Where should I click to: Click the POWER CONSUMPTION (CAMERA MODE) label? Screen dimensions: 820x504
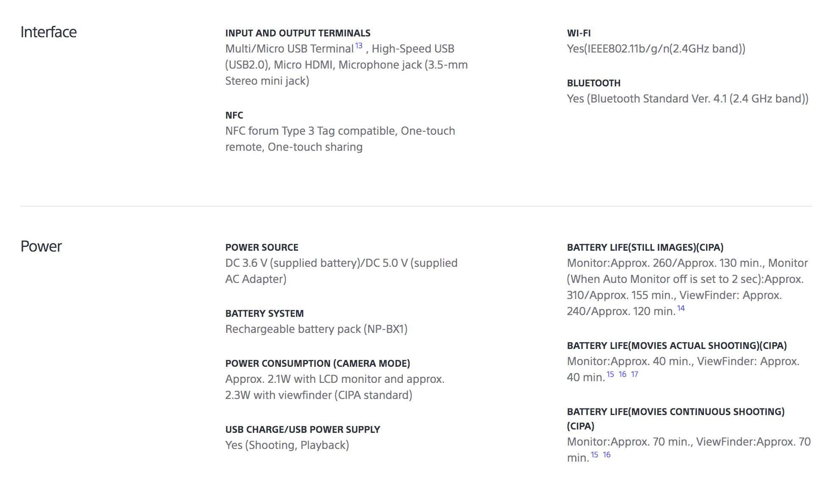[318, 363]
